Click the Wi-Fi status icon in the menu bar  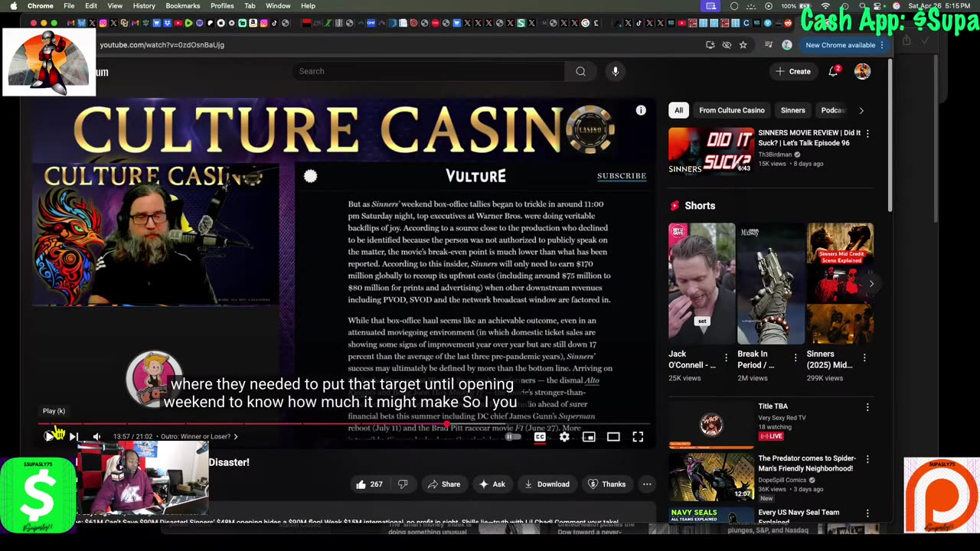pyautogui.click(x=825, y=6)
